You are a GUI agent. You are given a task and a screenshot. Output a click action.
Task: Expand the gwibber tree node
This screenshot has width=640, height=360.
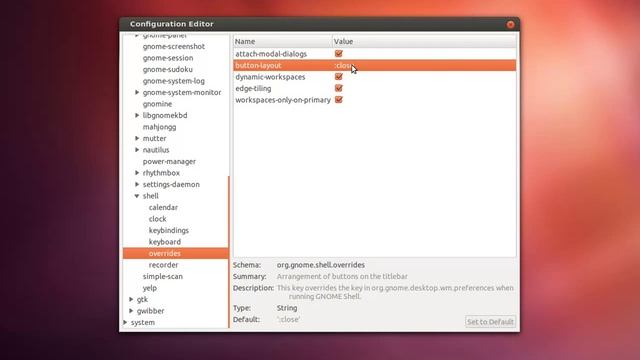tap(131, 311)
